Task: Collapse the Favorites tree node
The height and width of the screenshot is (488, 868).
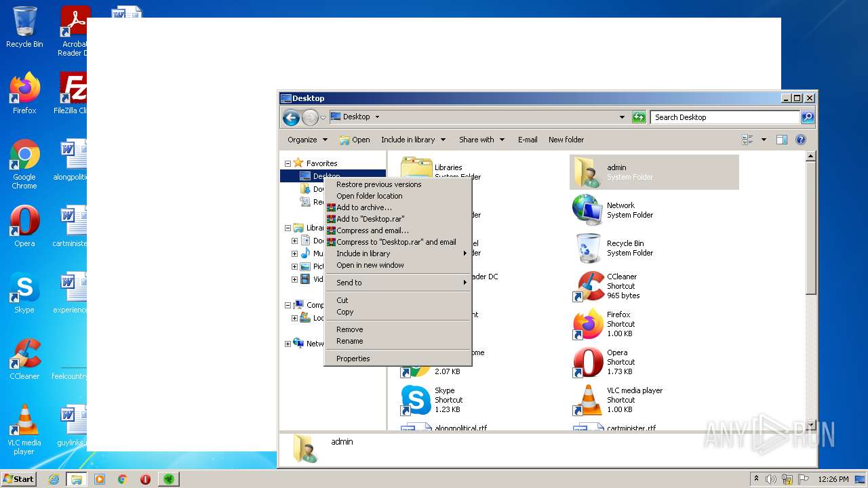Action: (x=288, y=163)
